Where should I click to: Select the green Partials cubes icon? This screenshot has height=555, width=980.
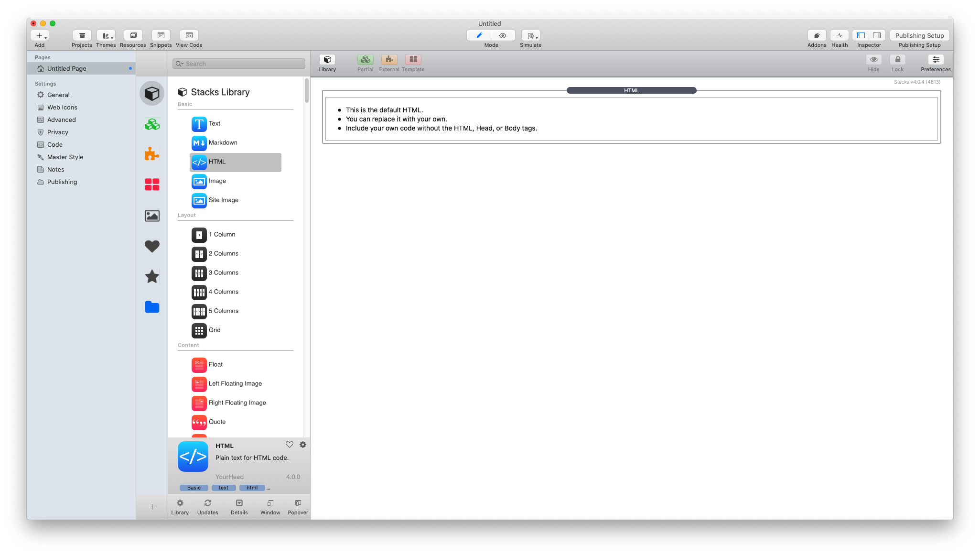pyautogui.click(x=152, y=124)
